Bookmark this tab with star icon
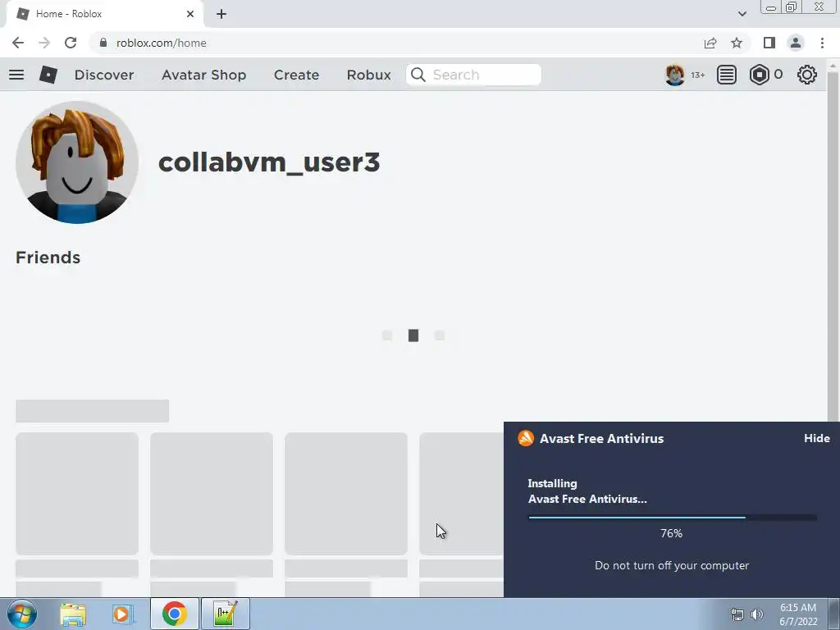 (x=737, y=43)
